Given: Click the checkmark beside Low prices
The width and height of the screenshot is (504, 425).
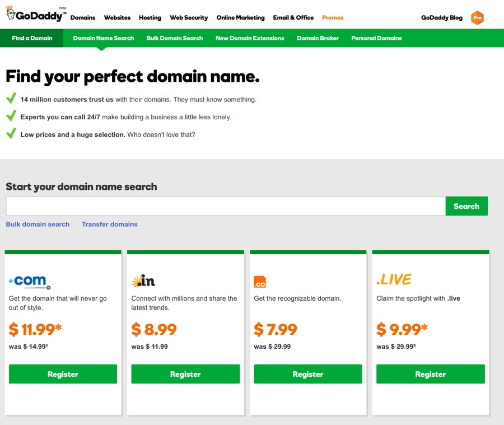Looking at the screenshot, I should tap(11, 134).
